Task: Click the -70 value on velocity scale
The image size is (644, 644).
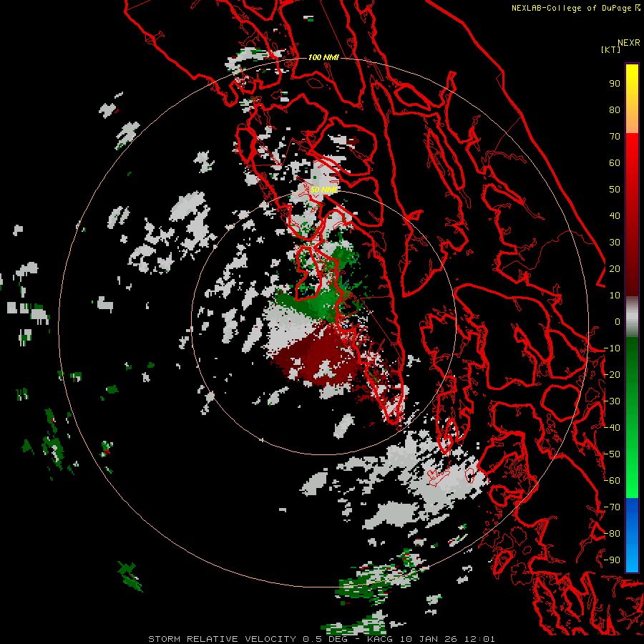Action: (612, 507)
